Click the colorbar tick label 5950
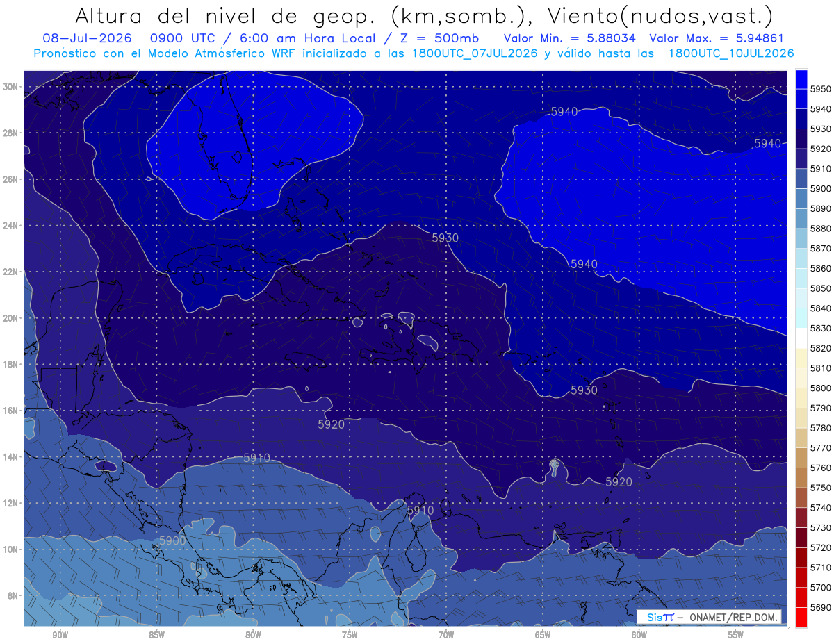Image resolution: width=834 pixels, height=644 pixels. click(820, 89)
